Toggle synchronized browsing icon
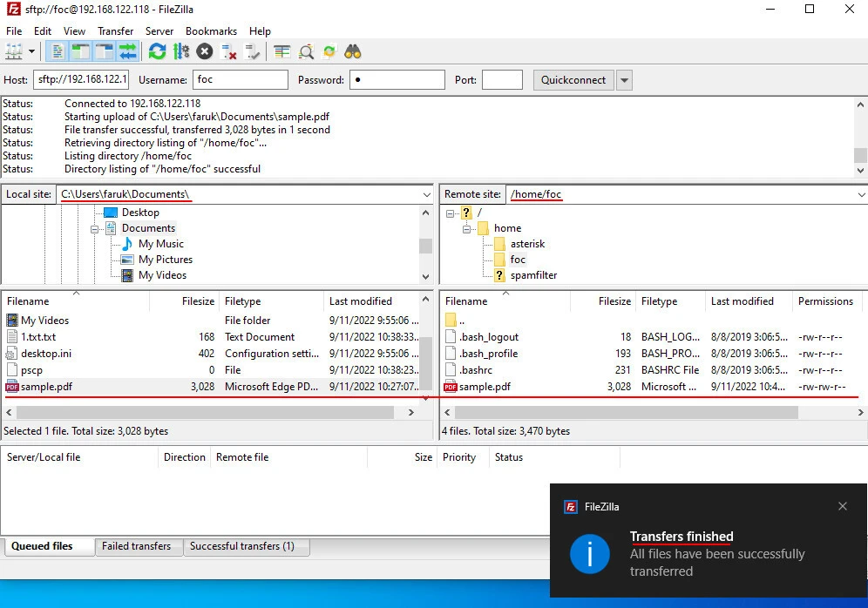The height and width of the screenshot is (608, 868). [329, 51]
